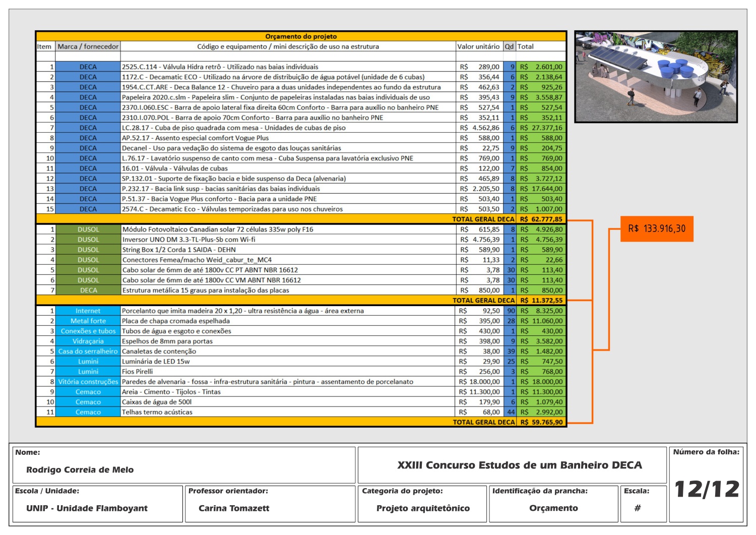The image size is (756, 535).
Task: Select the 'String Box 1/2 Corda 1 SAIDA' cell
Action: pos(288,250)
